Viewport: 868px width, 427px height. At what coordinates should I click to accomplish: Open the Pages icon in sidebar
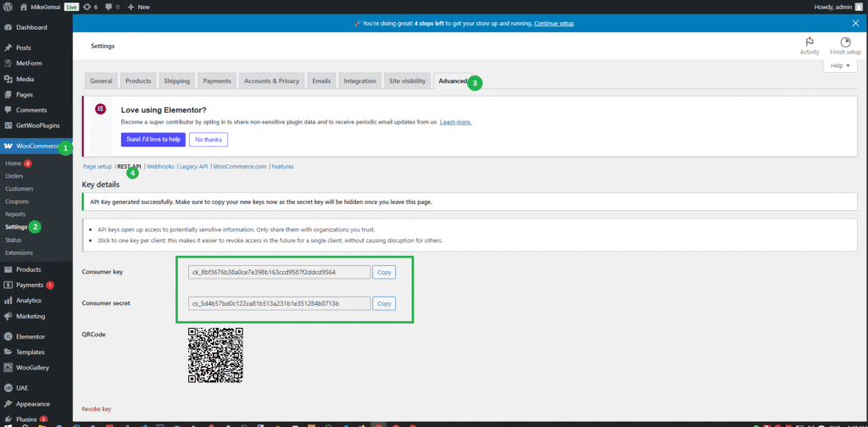(8, 95)
